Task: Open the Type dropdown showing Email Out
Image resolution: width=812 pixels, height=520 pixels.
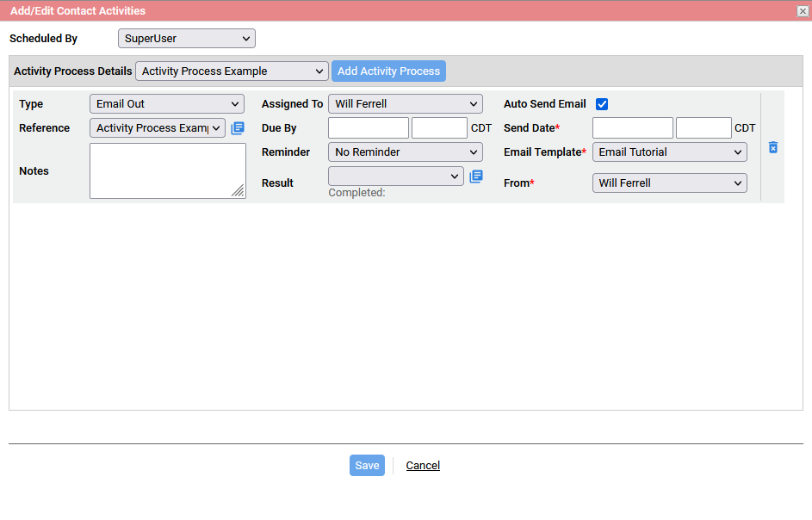Action: [x=167, y=103]
